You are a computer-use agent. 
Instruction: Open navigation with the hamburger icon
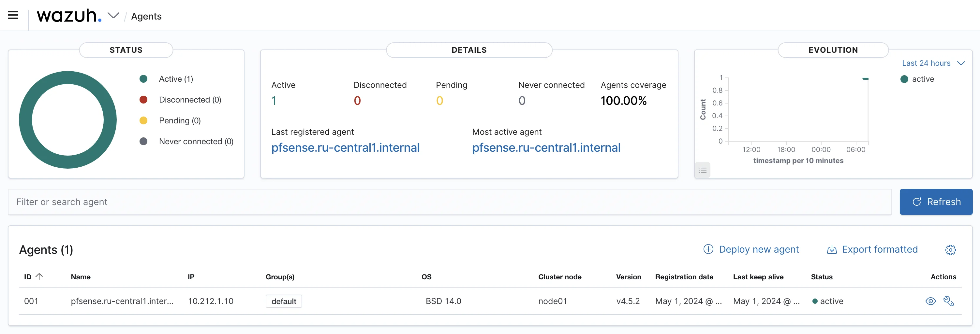point(13,15)
